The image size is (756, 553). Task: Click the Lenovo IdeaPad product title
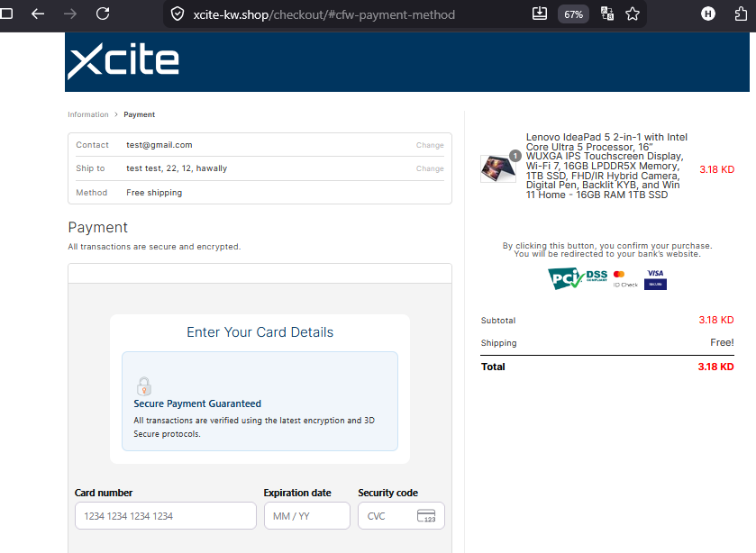(606, 166)
